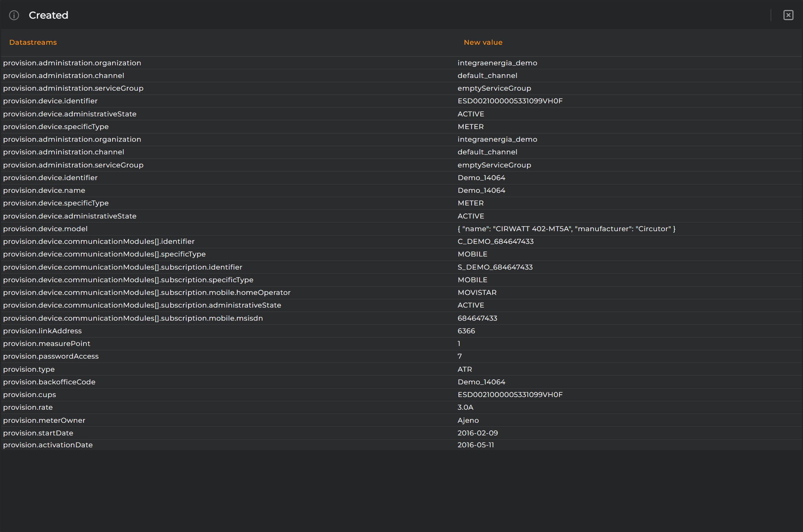Click the Created dialog title
The height and width of the screenshot is (532, 803).
49,15
